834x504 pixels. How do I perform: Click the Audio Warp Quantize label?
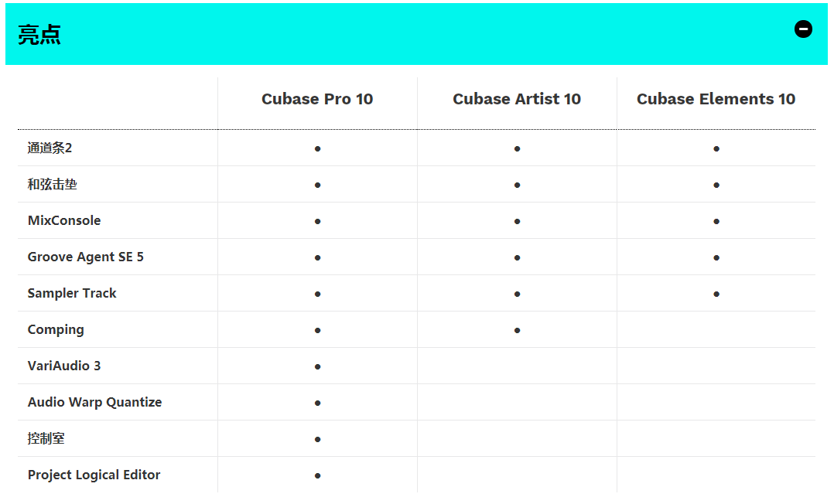[94, 403]
